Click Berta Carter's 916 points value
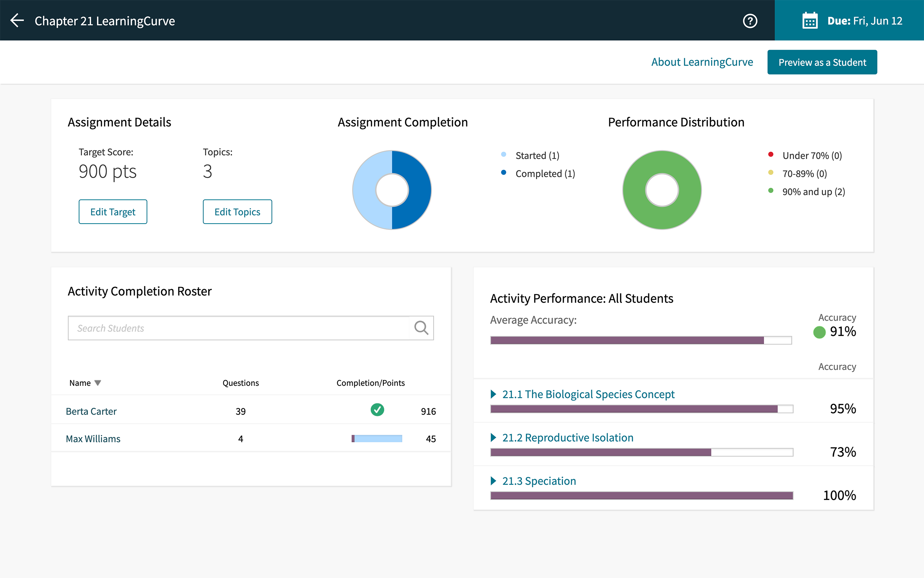 (x=428, y=411)
